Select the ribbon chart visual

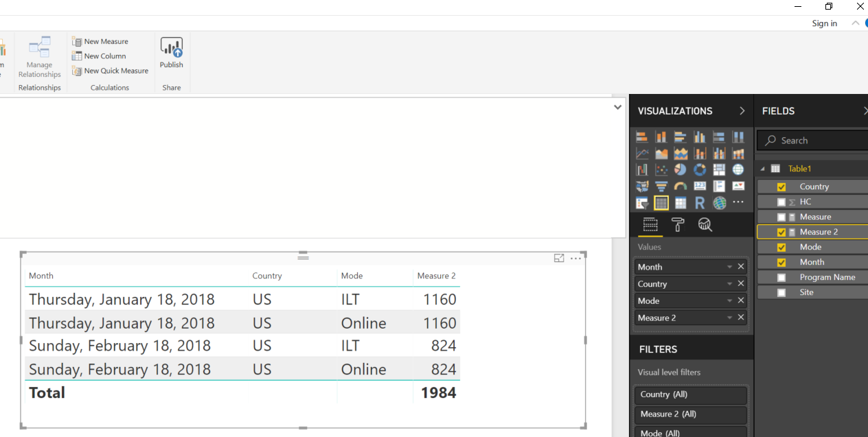[738, 153]
